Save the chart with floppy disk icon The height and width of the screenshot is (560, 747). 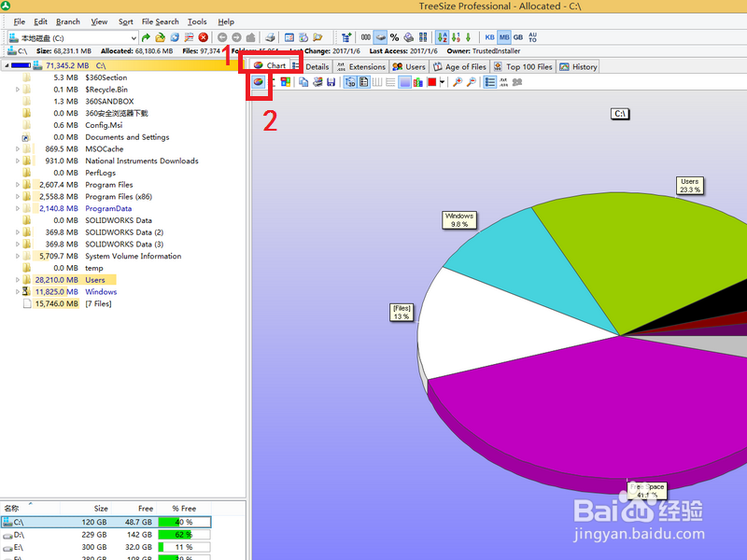tap(331, 82)
